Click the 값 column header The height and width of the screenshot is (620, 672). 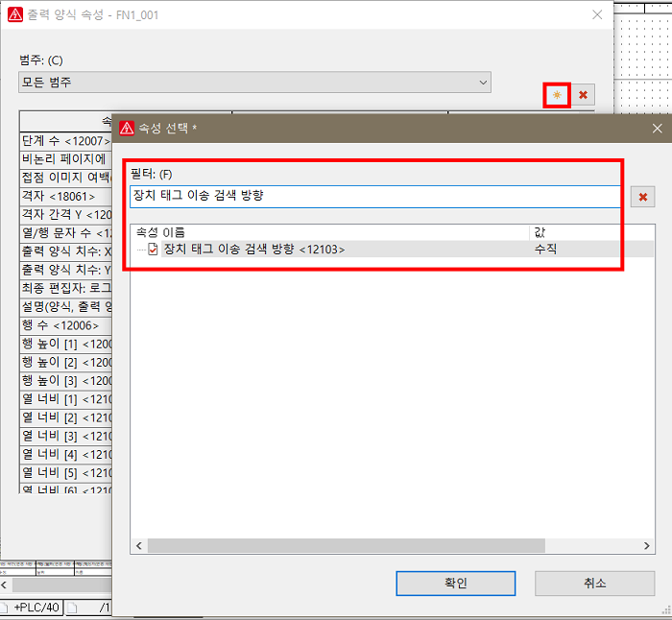[592, 232]
